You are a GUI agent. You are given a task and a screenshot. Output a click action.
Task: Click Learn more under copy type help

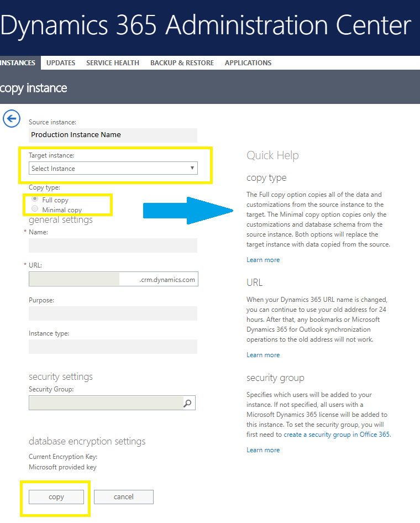click(263, 260)
